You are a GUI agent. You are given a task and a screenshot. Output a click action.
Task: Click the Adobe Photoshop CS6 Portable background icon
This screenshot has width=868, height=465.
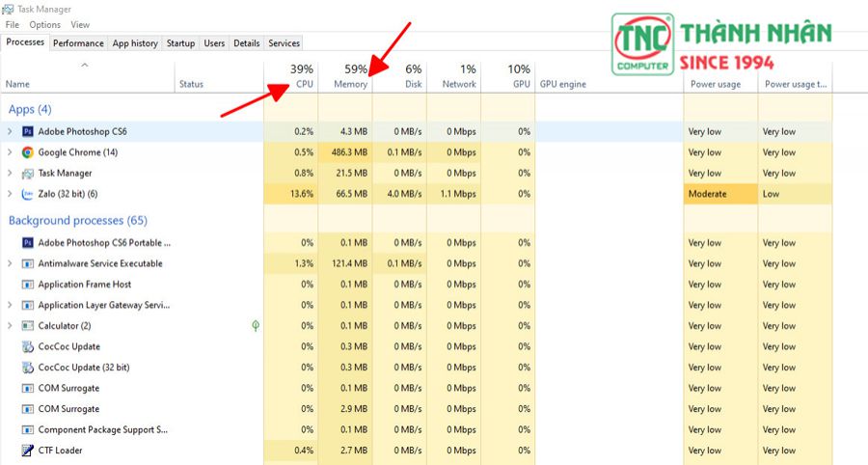pos(28,242)
